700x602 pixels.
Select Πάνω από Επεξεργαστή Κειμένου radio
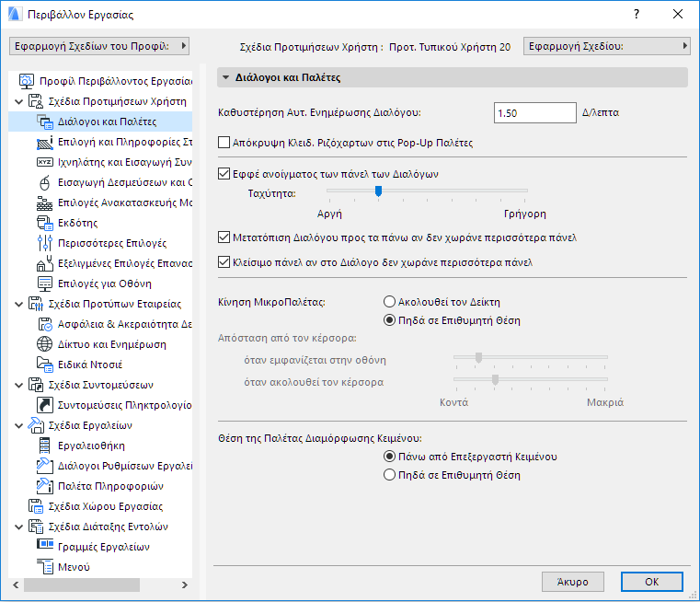tap(389, 457)
